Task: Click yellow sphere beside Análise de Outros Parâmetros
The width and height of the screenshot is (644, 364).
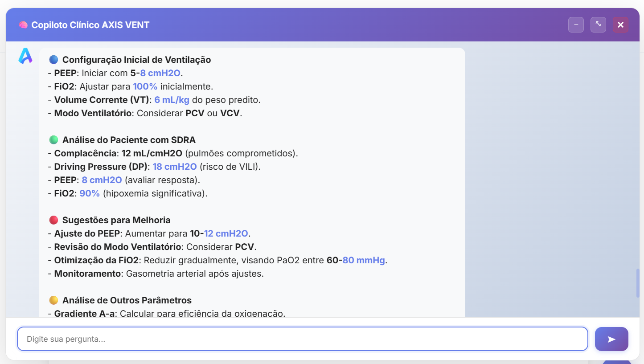Action: click(x=54, y=300)
